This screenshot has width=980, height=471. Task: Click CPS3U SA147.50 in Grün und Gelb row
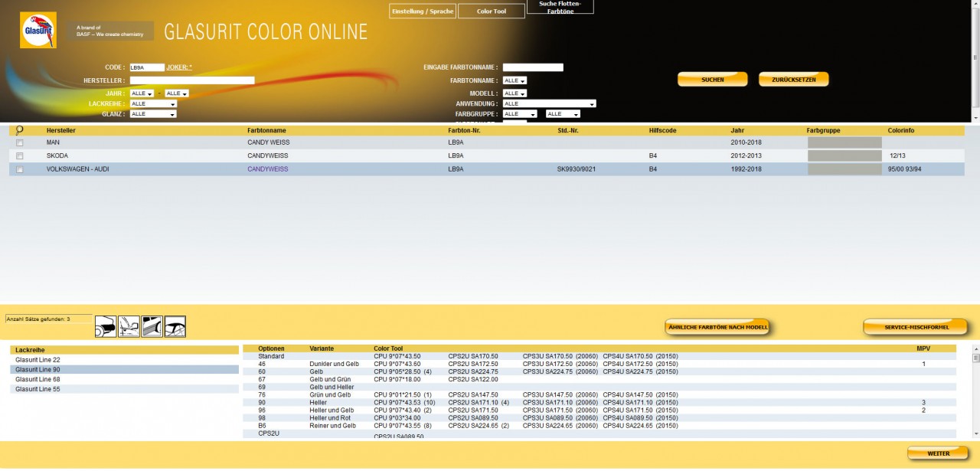[x=548, y=394]
